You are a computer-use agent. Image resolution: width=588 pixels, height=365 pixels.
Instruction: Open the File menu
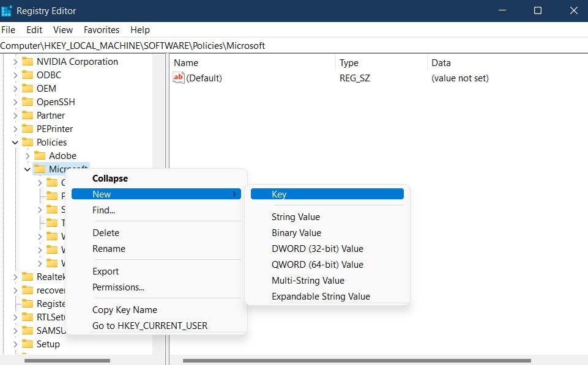pyautogui.click(x=8, y=30)
